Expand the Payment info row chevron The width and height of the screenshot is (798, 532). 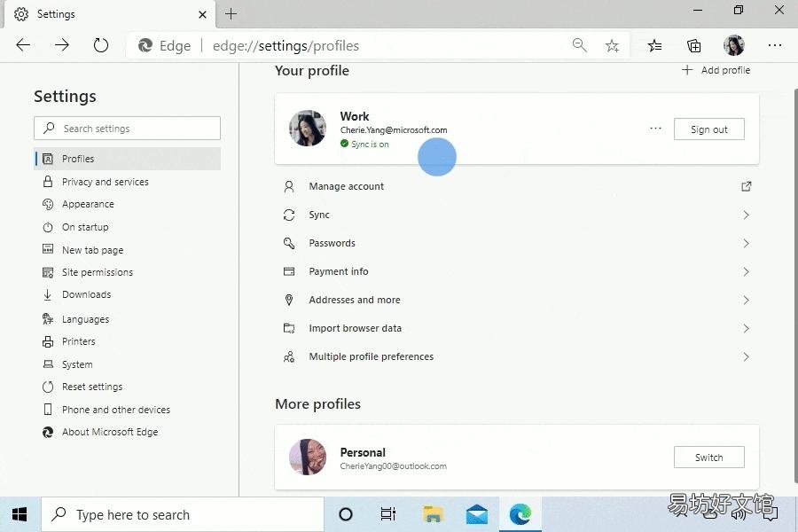(x=746, y=272)
